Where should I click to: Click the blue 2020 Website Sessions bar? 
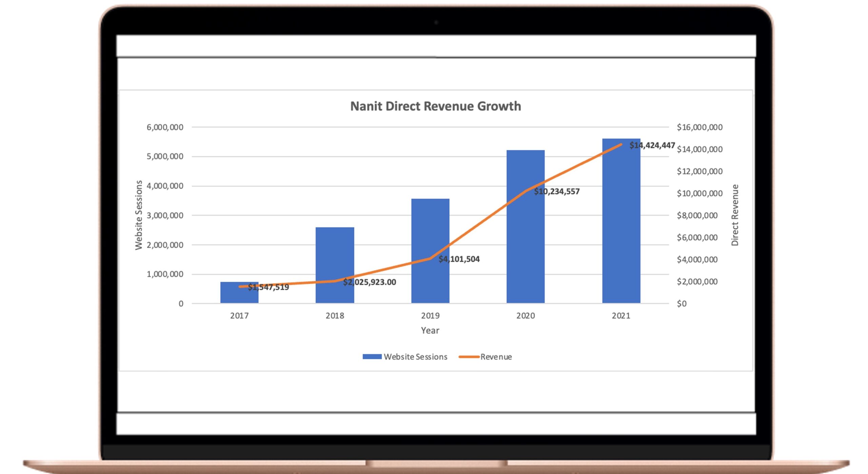526,226
